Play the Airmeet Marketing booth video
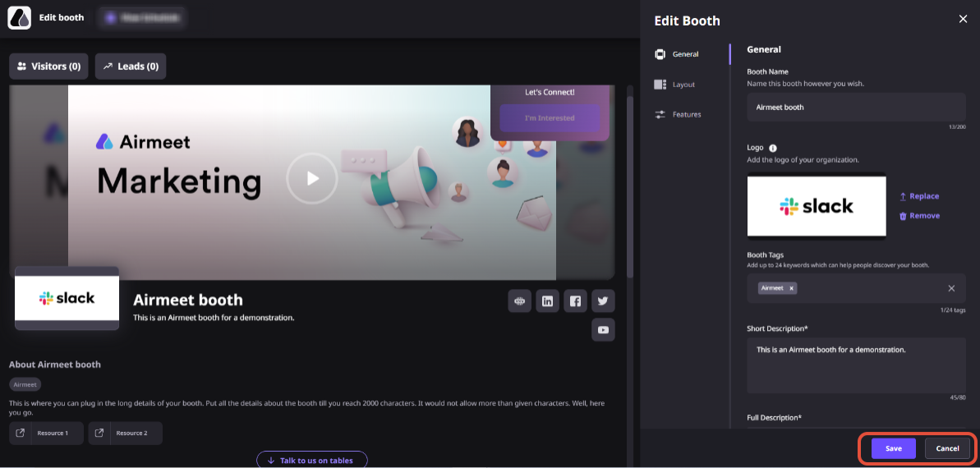 312,179
